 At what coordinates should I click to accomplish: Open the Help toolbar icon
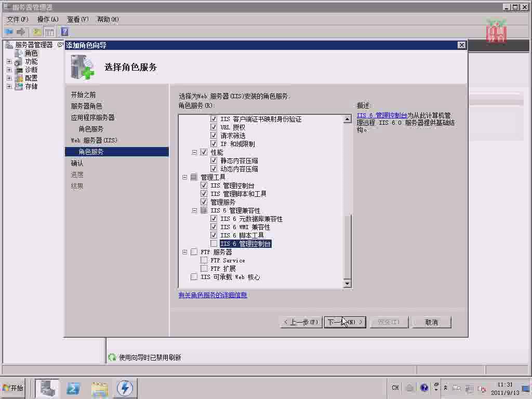64,32
